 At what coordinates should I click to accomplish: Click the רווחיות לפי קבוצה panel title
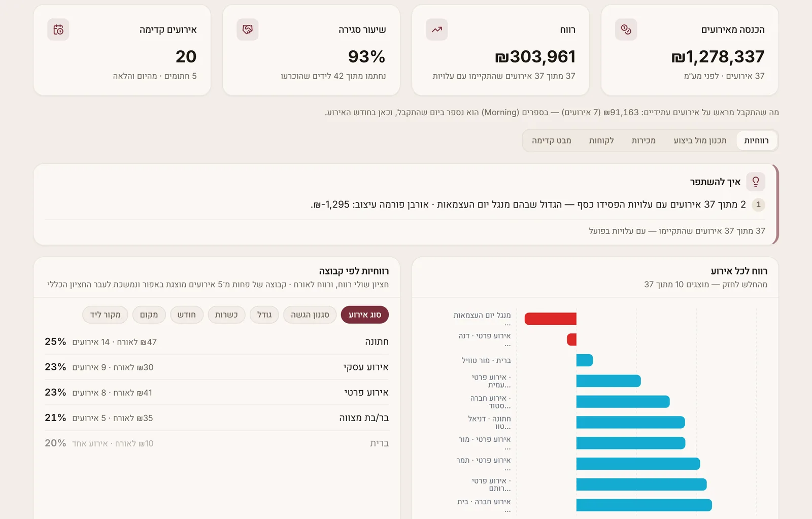(x=354, y=271)
